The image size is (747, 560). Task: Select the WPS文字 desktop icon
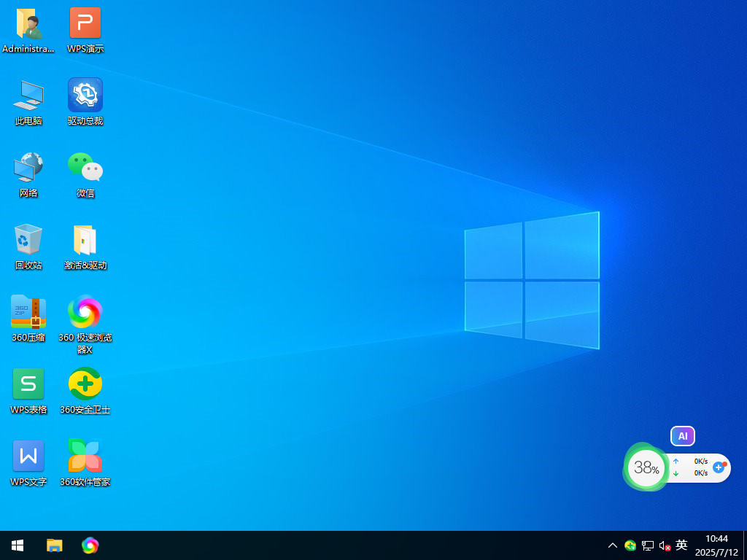click(x=28, y=462)
